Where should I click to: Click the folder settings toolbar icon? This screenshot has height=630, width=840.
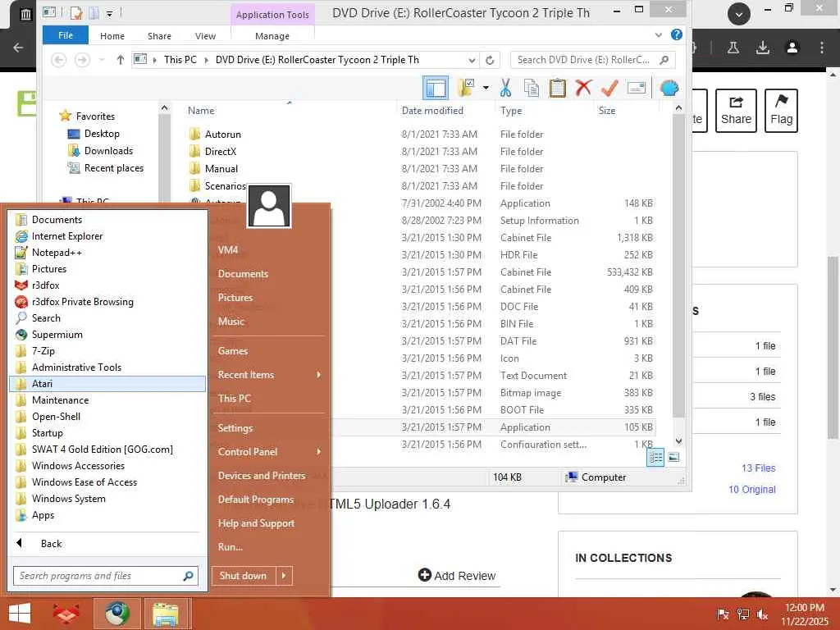467,88
